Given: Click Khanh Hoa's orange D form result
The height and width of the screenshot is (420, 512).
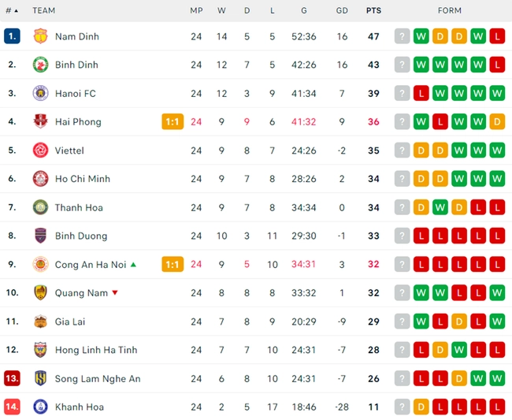Looking at the screenshot, I should (421, 407).
